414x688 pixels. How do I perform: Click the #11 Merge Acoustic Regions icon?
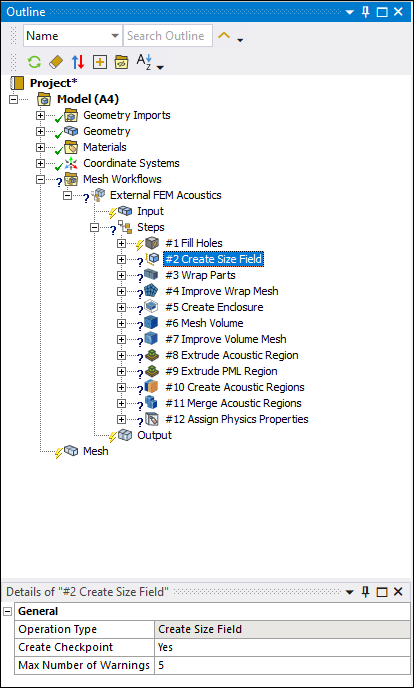click(151, 403)
